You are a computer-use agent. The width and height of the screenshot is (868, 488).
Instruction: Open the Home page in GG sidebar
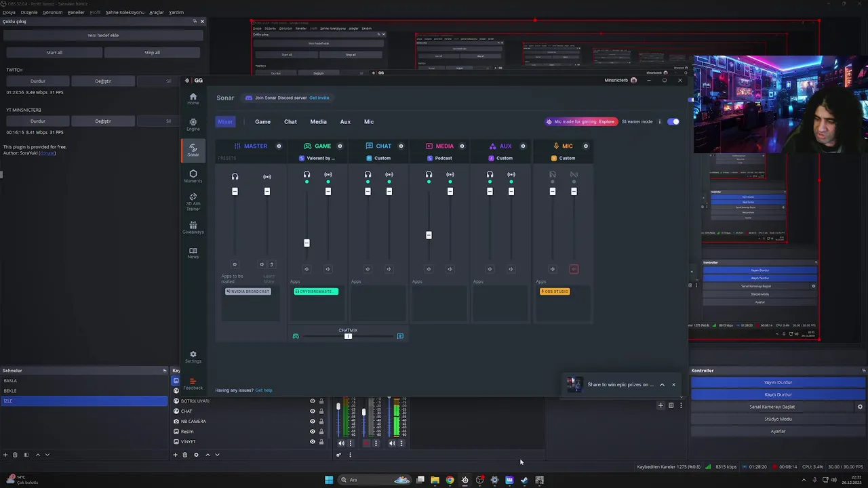pos(193,98)
